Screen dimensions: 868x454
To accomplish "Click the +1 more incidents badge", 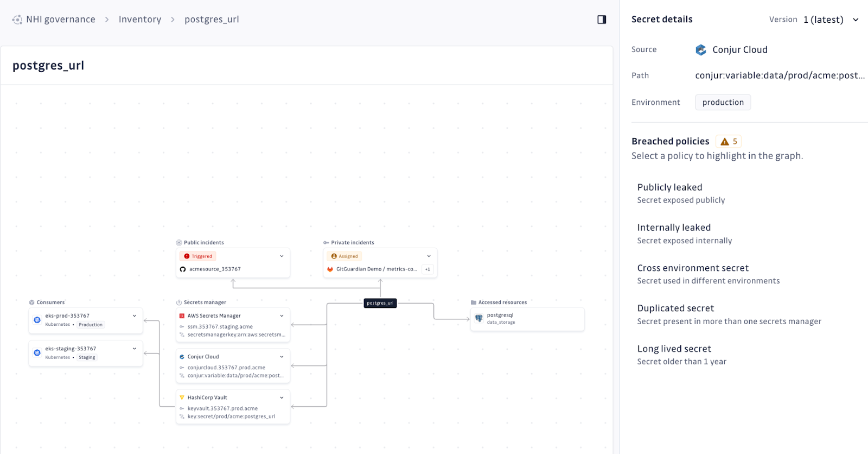I will 427,269.
